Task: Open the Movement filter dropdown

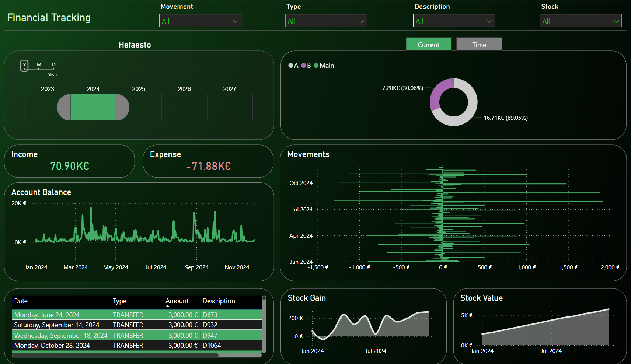Action: [x=200, y=21]
